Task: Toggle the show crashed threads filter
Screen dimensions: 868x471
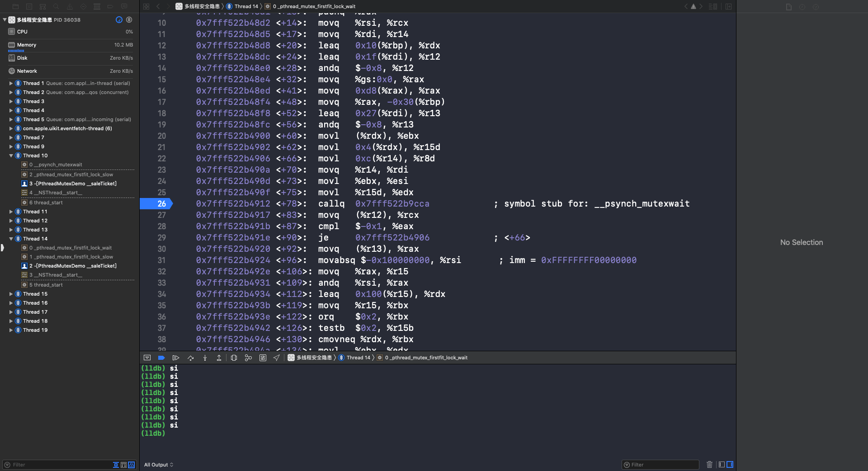Action: pos(116,465)
